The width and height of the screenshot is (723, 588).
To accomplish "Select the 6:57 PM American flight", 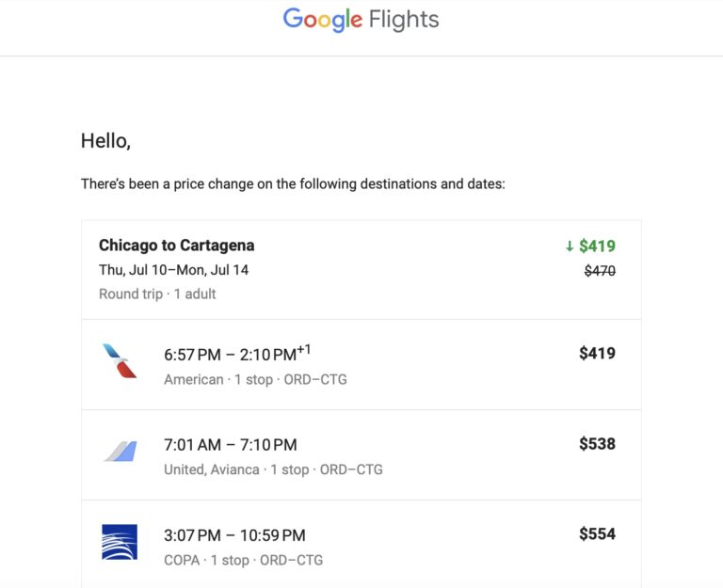I will pyautogui.click(x=237, y=354).
